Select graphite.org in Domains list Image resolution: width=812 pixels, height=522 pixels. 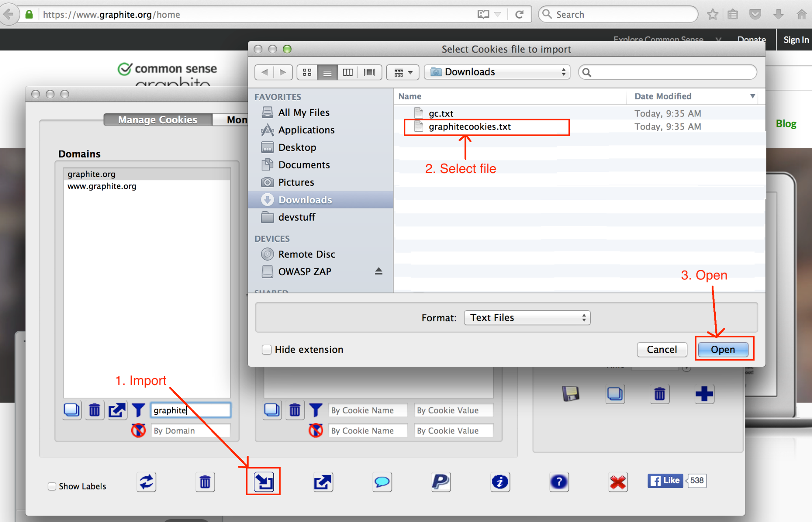point(147,174)
